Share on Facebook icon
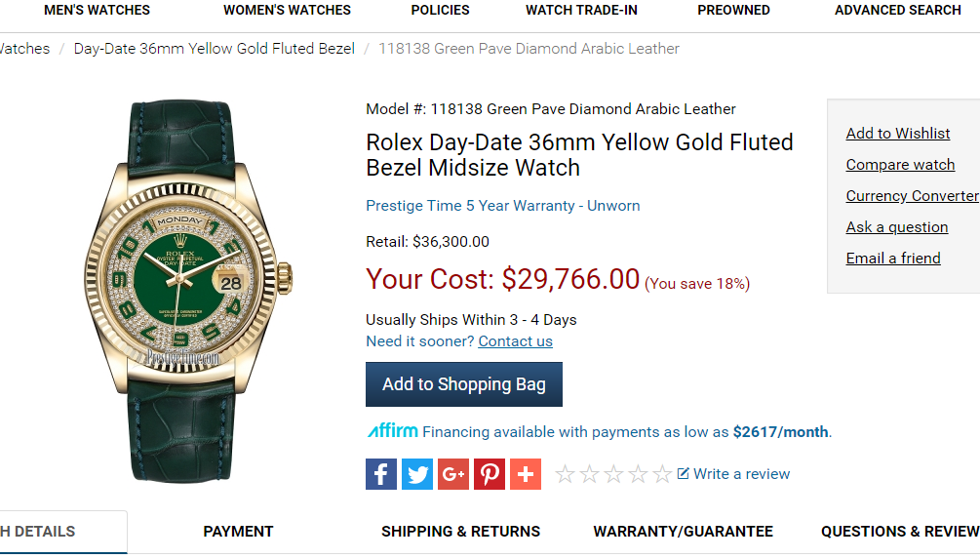 381,474
